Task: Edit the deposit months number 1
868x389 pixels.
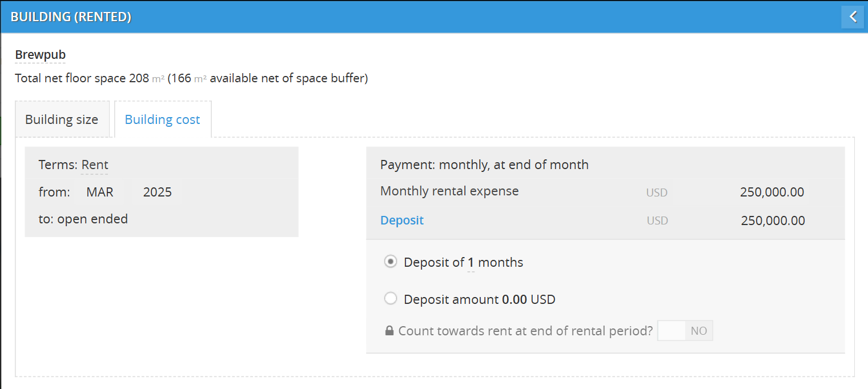Action: [x=471, y=263]
